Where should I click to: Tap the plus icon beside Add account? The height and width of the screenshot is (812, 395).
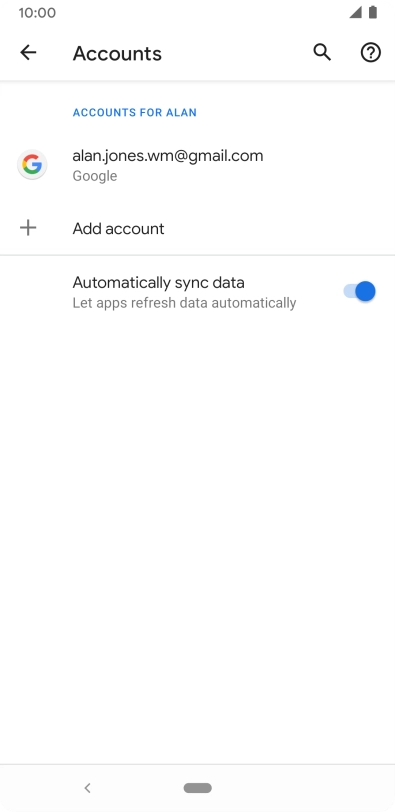click(28, 228)
